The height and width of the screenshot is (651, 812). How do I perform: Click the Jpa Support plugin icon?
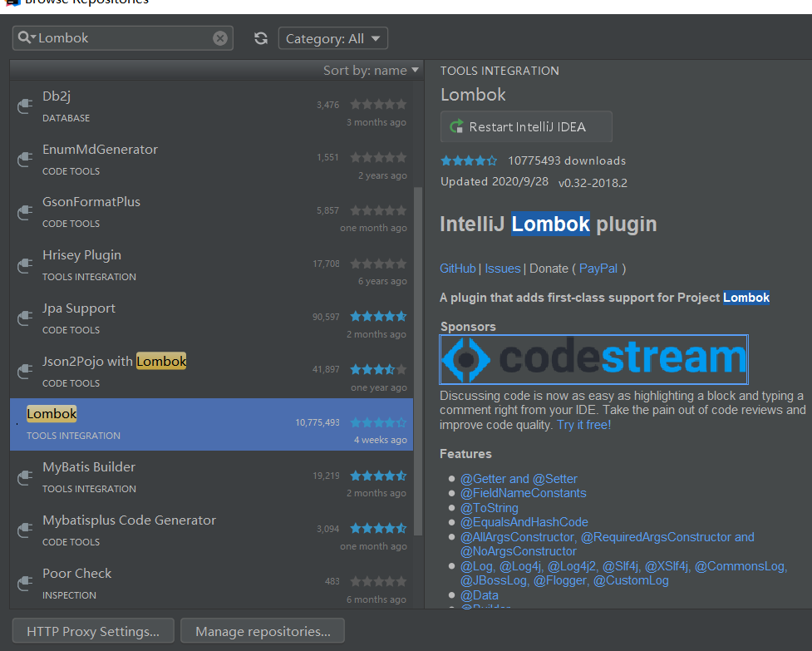(25, 318)
